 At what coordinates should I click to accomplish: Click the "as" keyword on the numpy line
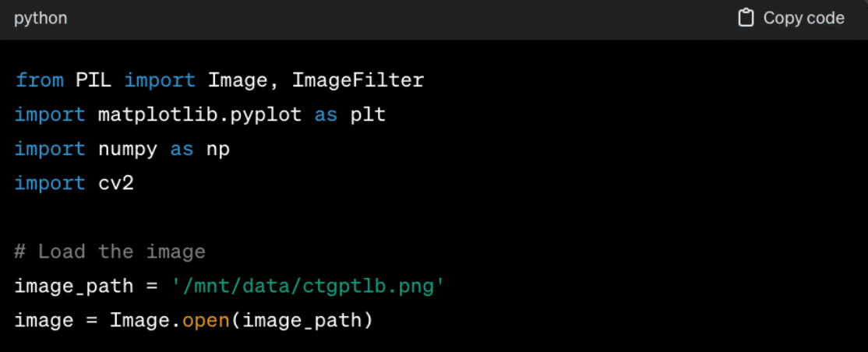coord(182,149)
